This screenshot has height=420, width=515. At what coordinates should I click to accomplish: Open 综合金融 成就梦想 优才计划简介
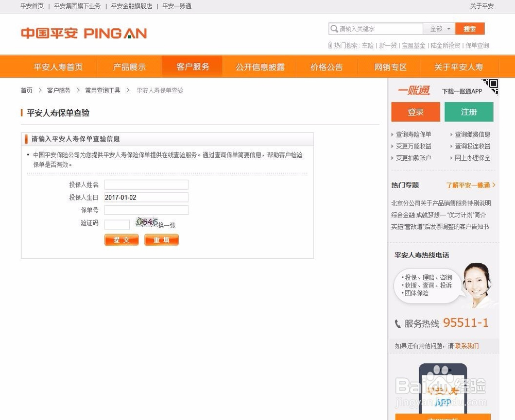[x=438, y=215]
